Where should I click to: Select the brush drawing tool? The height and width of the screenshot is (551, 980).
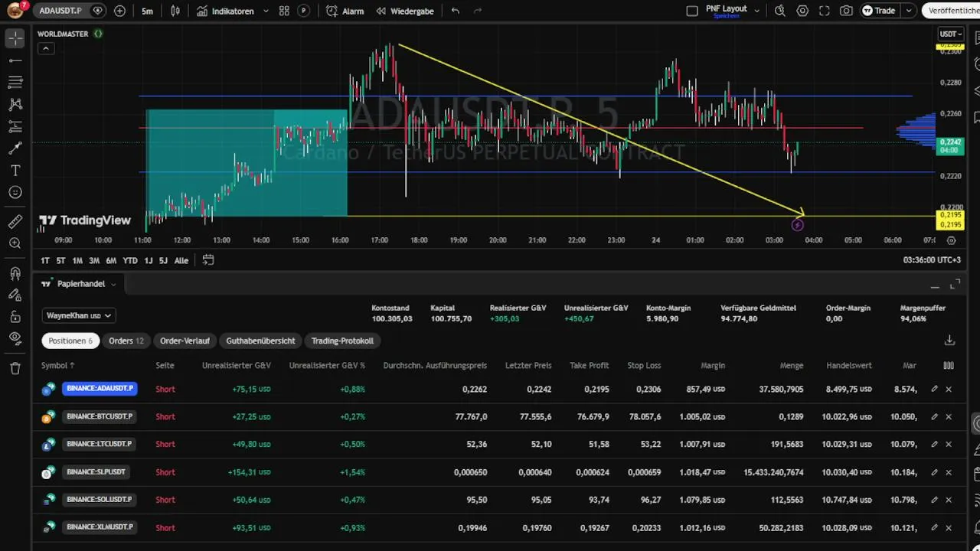(15, 148)
